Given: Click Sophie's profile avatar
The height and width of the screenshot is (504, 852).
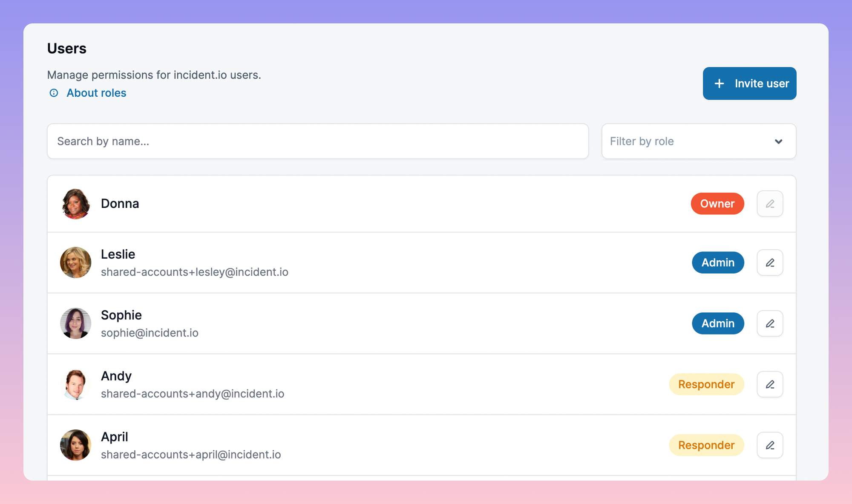Looking at the screenshot, I should [76, 323].
